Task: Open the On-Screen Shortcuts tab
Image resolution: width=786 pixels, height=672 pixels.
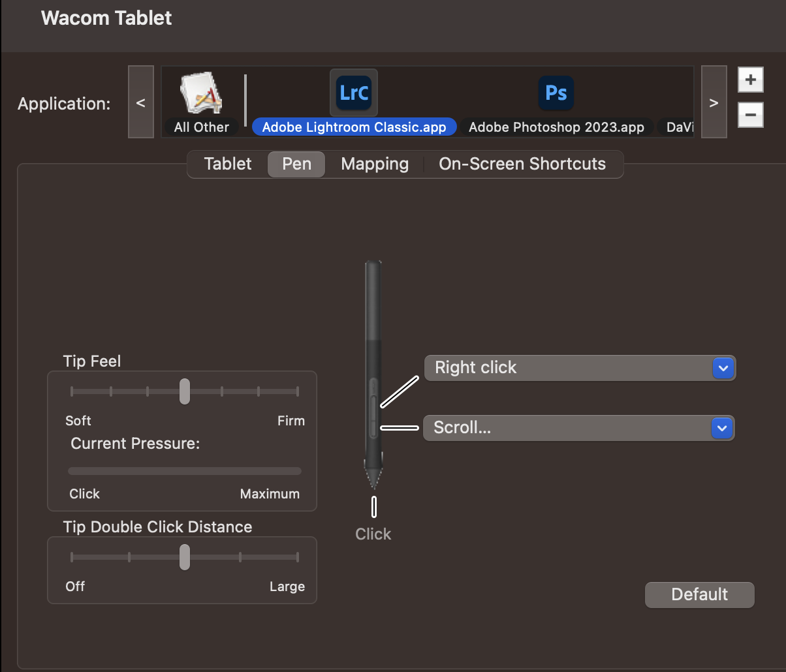Action: [522, 164]
